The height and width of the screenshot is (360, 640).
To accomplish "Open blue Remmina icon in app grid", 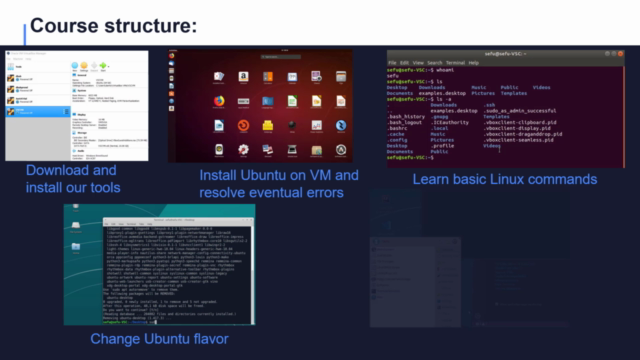I will (341, 125).
